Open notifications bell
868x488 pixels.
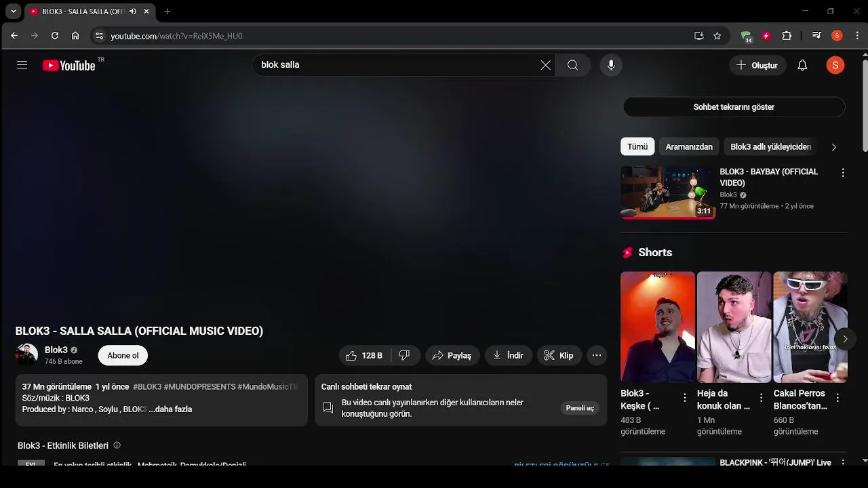[x=802, y=65]
